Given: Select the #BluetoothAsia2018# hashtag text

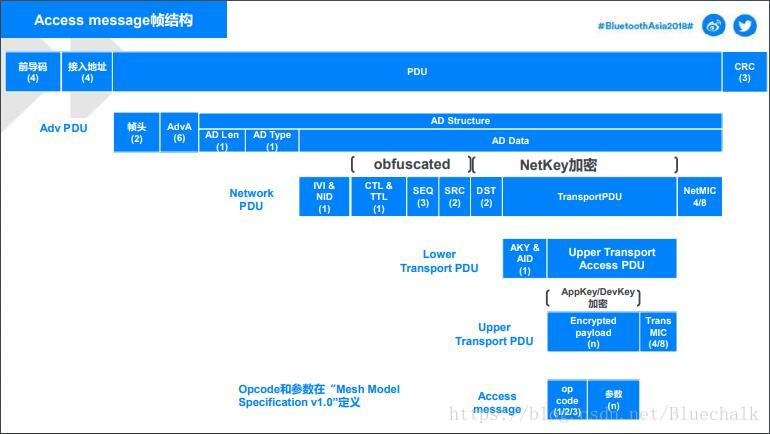Looking at the screenshot, I should pos(645,26).
